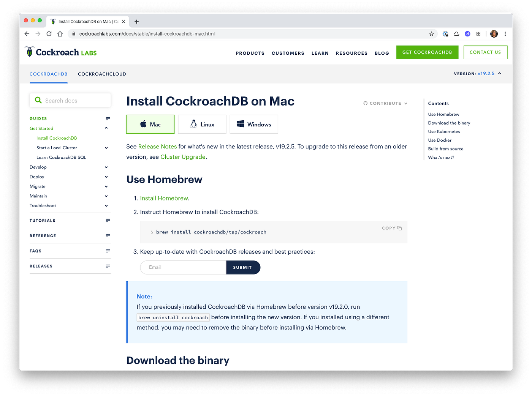Toggle the TUTORIALS section list icon
Image resolution: width=532 pixels, height=396 pixels.
pyautogui.click(x=108, y=221)
